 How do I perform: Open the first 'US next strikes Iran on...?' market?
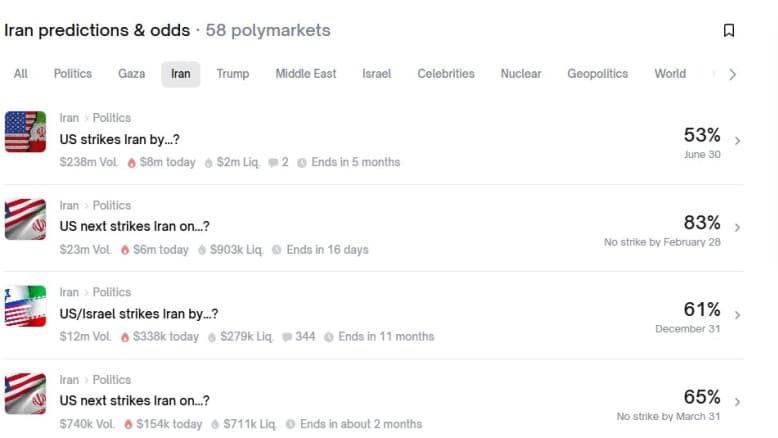[x=134, y=227]
